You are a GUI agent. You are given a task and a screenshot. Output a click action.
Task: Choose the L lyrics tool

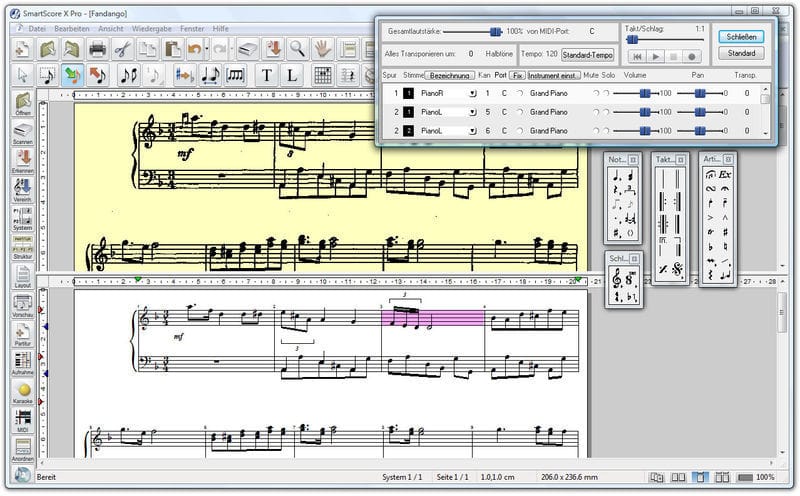(x=291, y=74)
